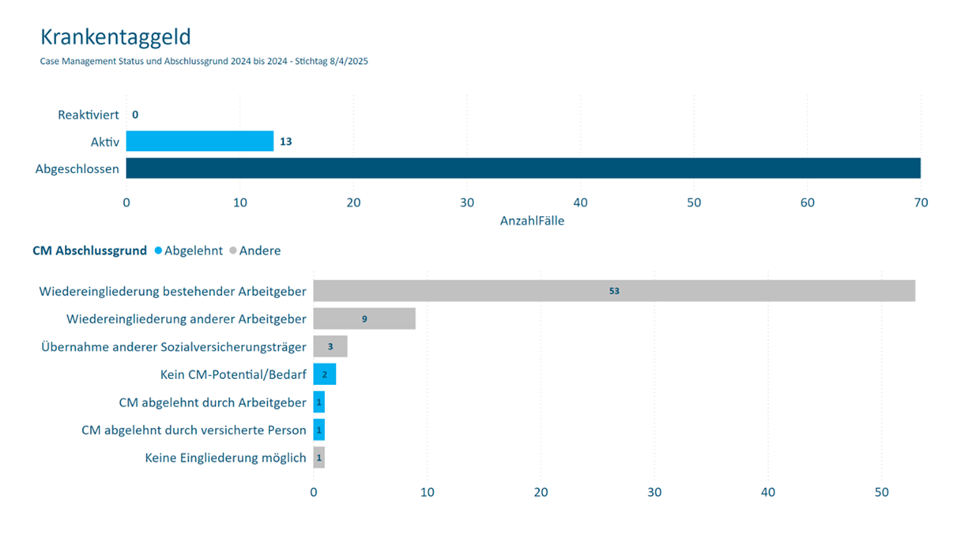Select the Abgeschlossen axis label text
This screenshot has height=552, width=980.
tap(77, 168)
